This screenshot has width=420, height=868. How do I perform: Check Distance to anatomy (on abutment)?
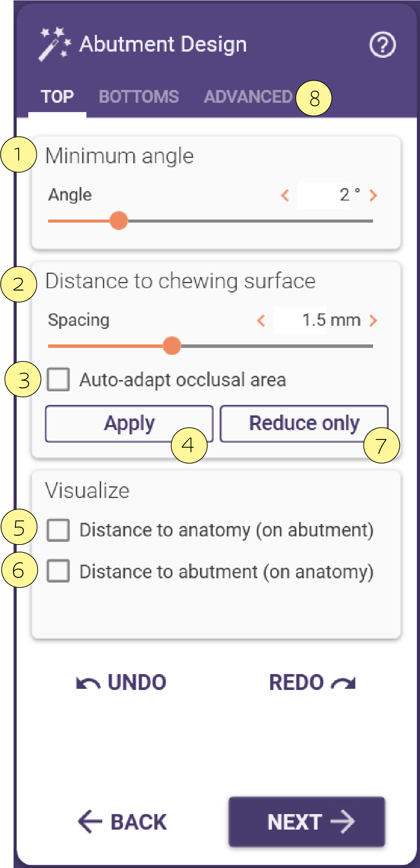(x=58, y=530)
